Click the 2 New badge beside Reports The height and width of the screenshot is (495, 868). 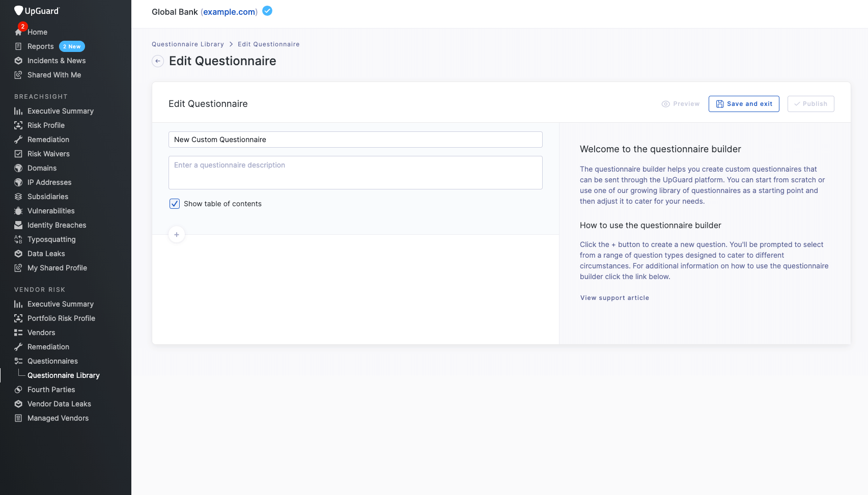(72, 46)
